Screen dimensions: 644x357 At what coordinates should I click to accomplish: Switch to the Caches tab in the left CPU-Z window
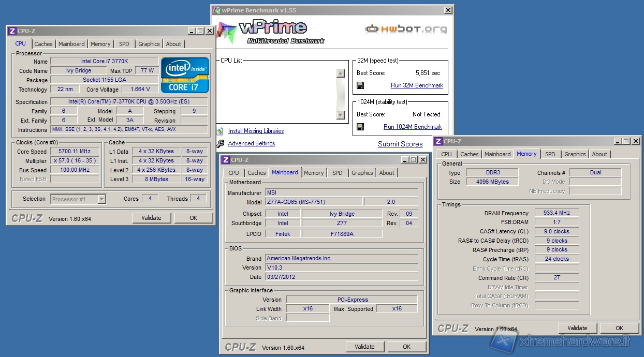pyautogui.click(x=43, y=44)
